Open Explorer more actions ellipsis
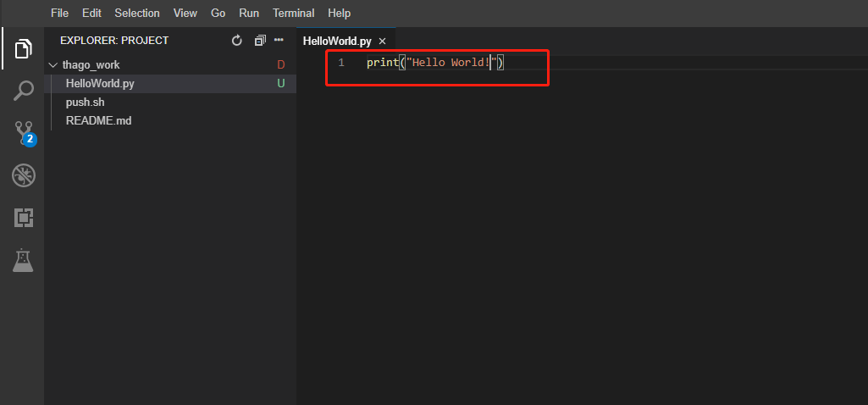Screen dimensions: 868x405 [279, 40]
